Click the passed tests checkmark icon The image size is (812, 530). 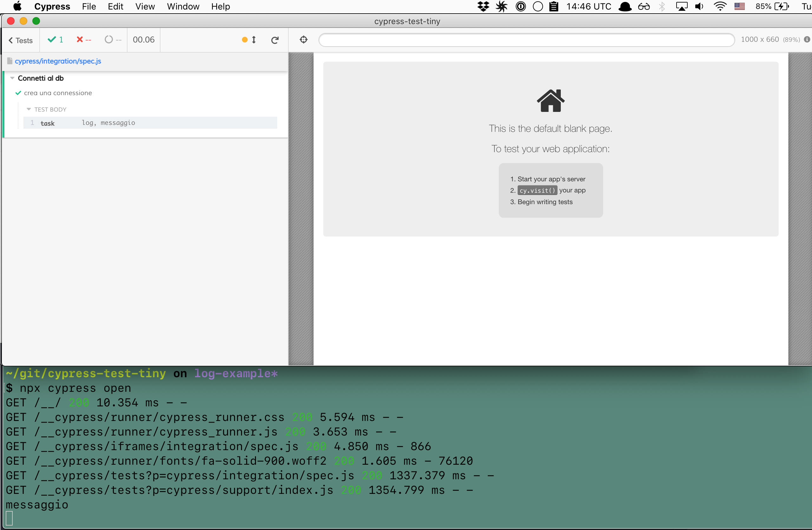[x=52, y=40]
